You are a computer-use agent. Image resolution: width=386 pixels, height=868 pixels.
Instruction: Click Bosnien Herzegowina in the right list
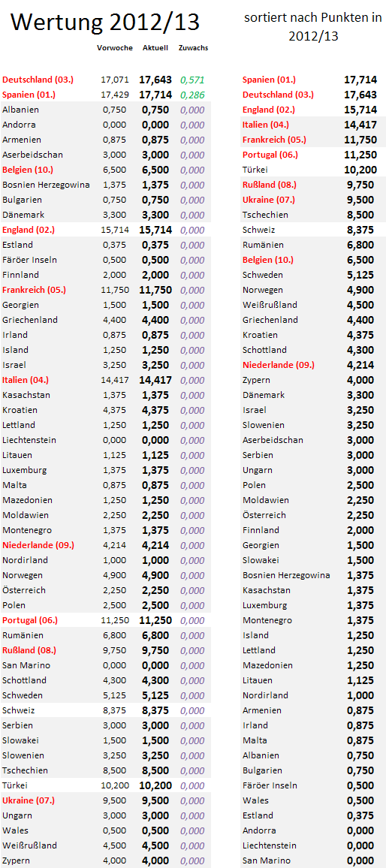(x=286, y=575)
